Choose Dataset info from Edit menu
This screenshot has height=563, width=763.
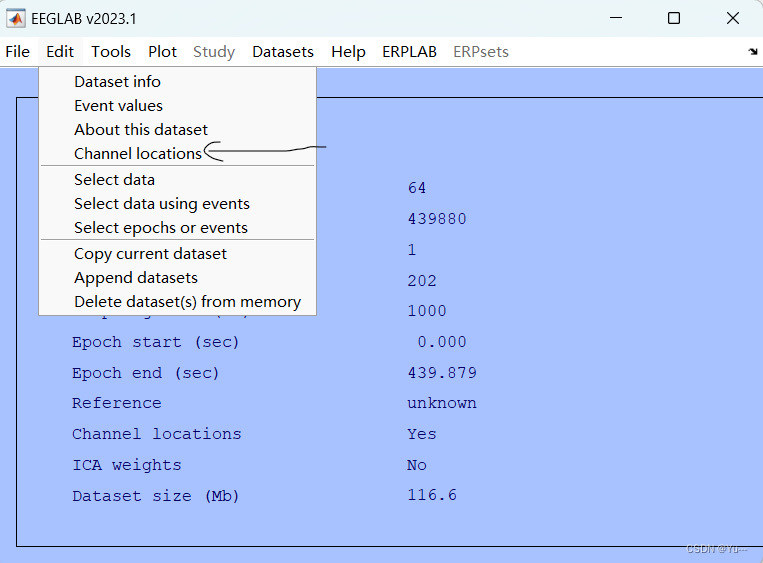(178, 82)
